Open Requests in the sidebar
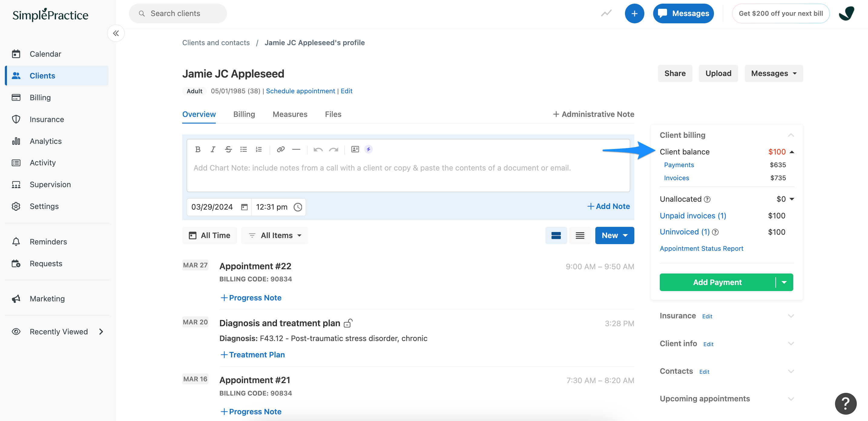This screenshot has width=868, height=421. (x=57, y=264)
